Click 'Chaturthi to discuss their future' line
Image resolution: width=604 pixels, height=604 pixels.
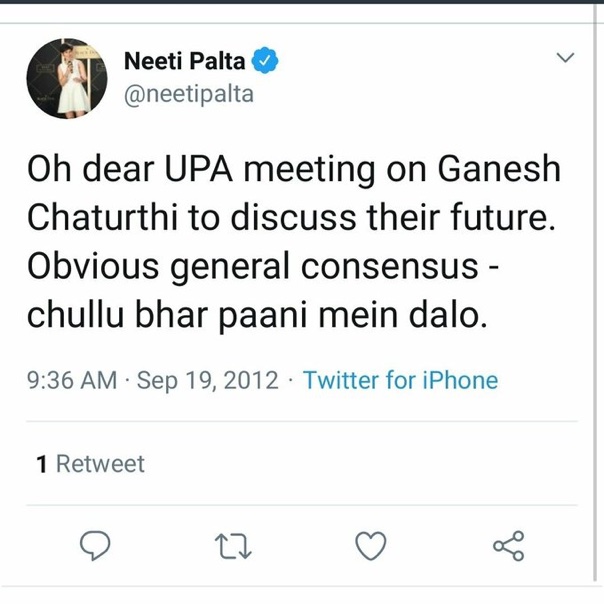point(290,220)
